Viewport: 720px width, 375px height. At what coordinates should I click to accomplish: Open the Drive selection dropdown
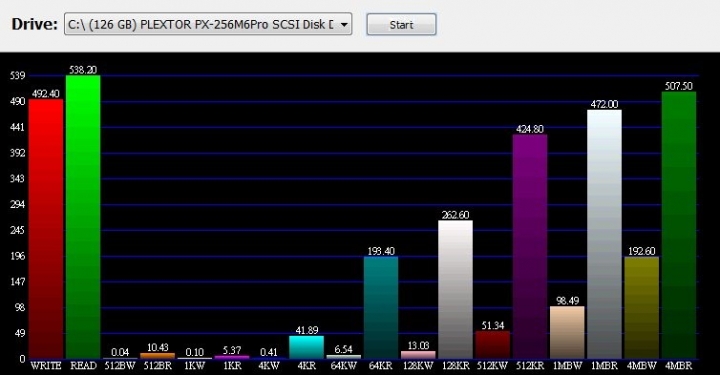coord(208,24)
